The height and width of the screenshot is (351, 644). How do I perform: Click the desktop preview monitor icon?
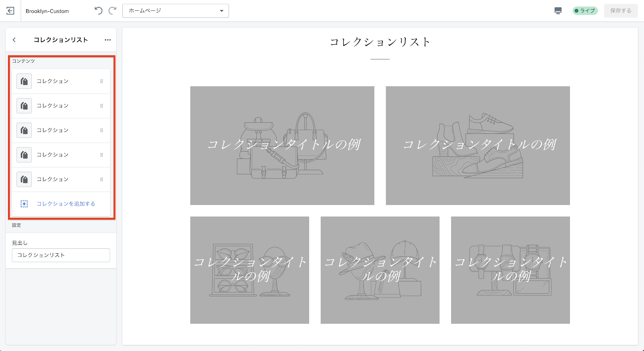(558, 11)
